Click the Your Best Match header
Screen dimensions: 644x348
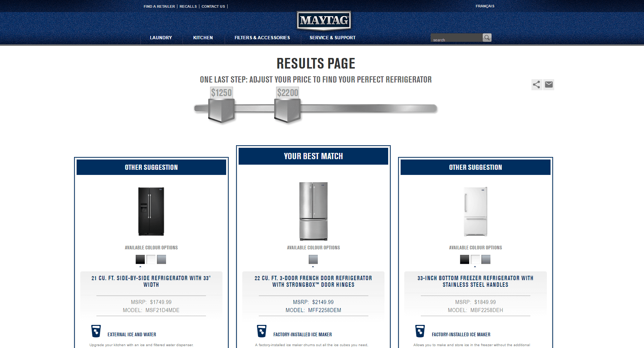(x=313, y=156)
